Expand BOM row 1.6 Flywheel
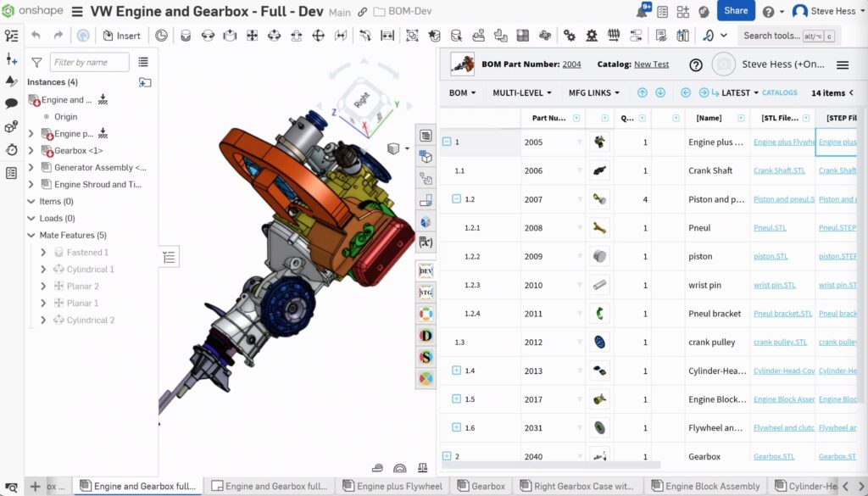The width and height of the screenshot is (868, 496). (x=456, y=427)
